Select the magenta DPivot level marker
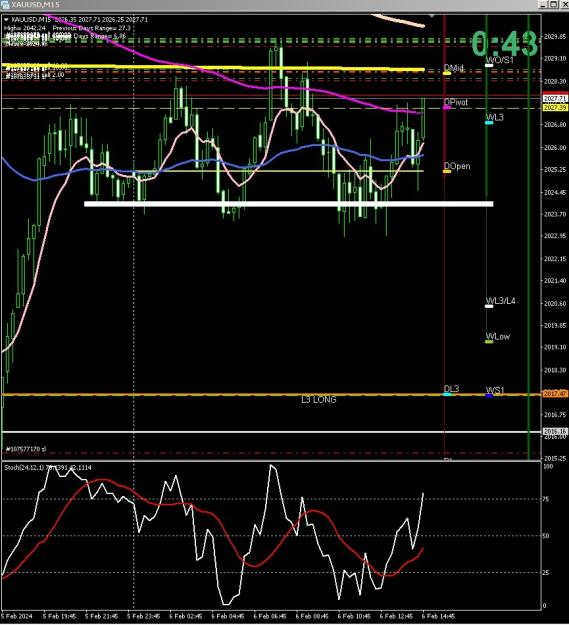The image size is (569, 625). [447, 108]
